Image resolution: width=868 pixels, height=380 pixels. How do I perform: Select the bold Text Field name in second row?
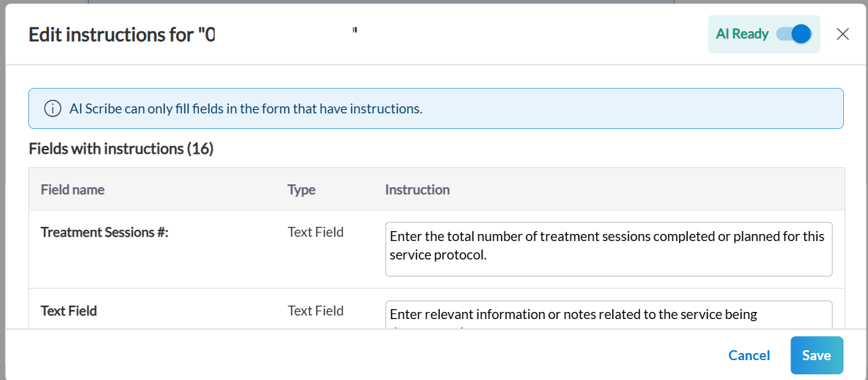click(x=69, y=311)
